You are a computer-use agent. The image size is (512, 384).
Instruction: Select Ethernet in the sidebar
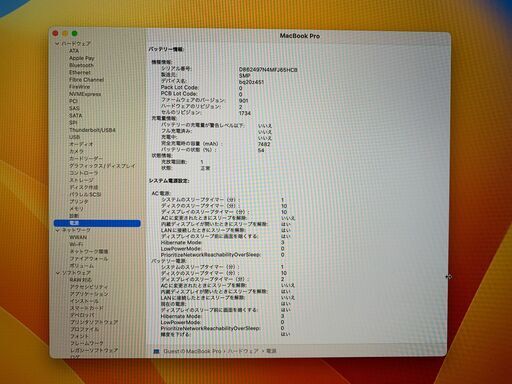(80, 72)
